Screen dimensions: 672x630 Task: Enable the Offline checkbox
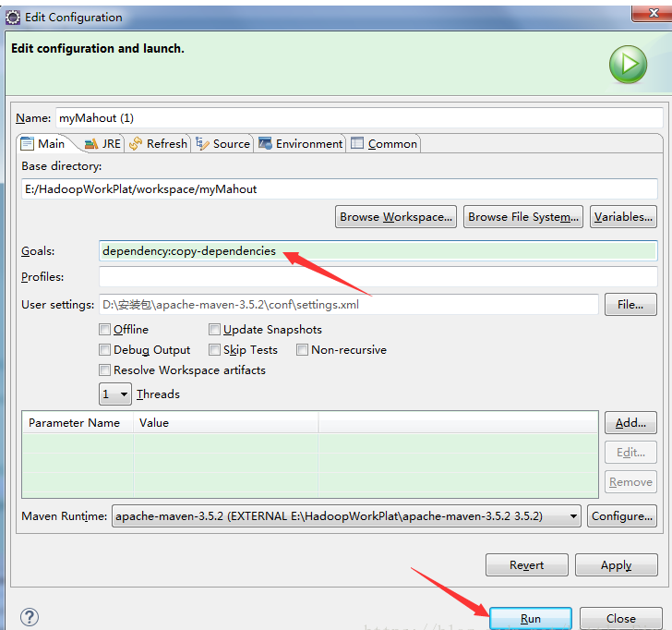(104, 330)
